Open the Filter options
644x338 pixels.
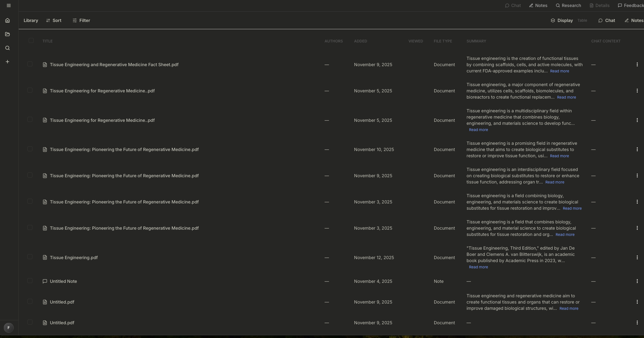point(81,20)
